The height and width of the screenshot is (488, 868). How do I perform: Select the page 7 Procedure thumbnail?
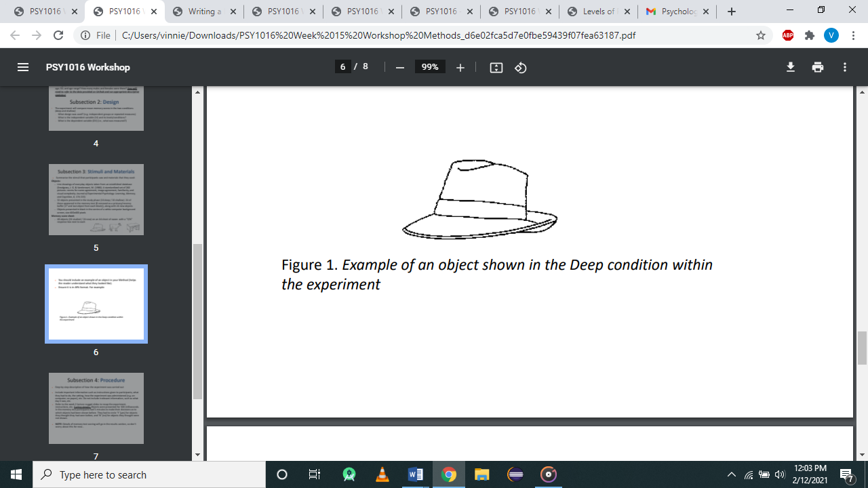click(96, 408)
